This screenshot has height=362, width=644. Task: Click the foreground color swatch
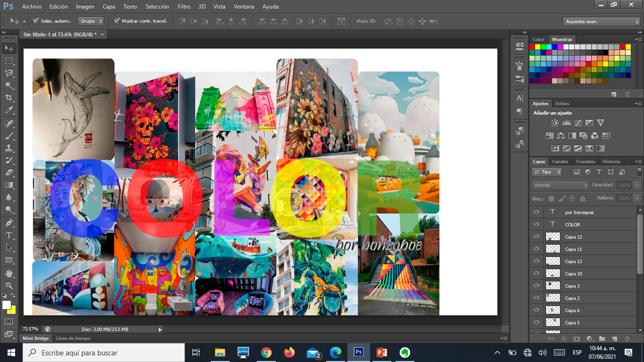(7, 305)
